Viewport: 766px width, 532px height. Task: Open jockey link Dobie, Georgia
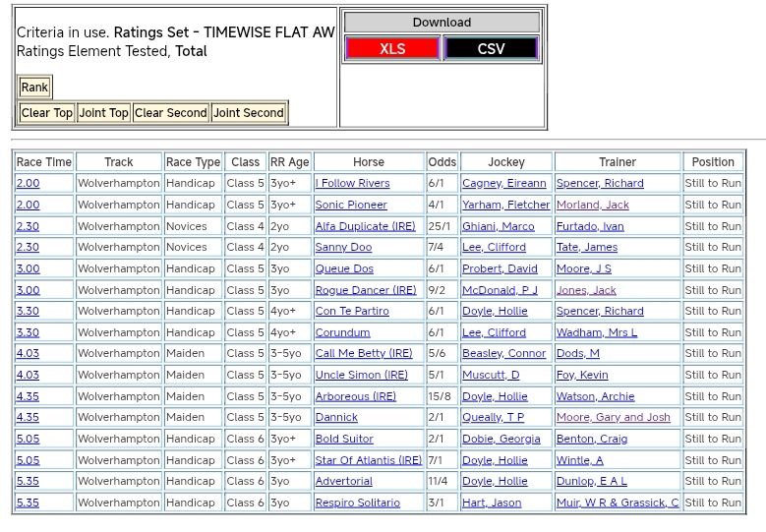501,439
